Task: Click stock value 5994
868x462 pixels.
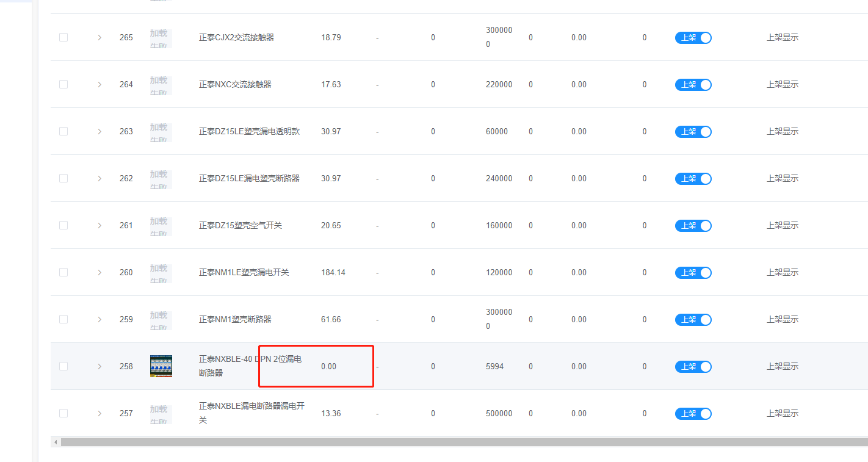Action: pos(494,366)
